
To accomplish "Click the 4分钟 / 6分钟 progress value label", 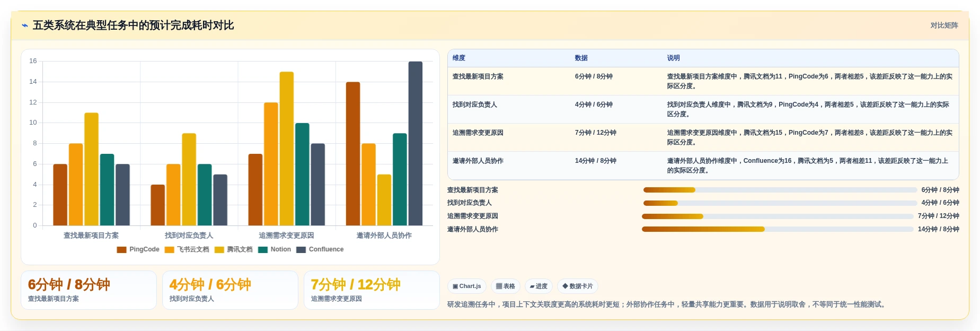I will [940, 203].
